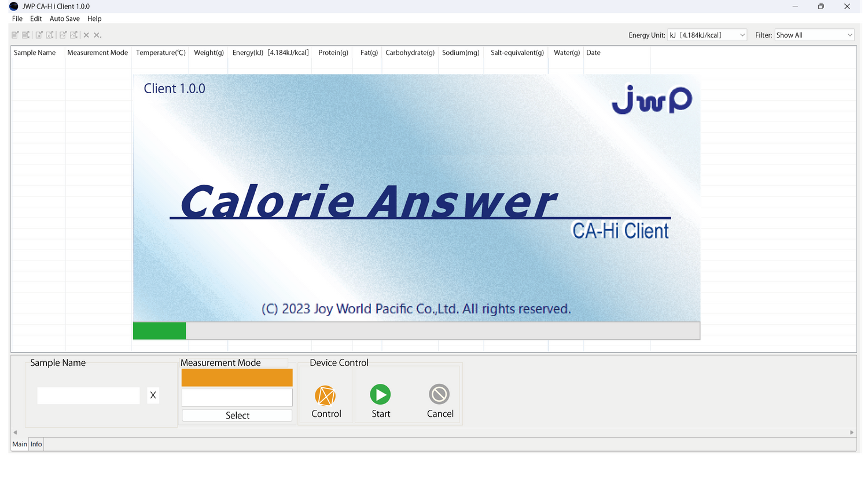Click the horizontal scrollbar left arrow
The image size is (868, 484).
pyautogui.click(x=15, y=432)
